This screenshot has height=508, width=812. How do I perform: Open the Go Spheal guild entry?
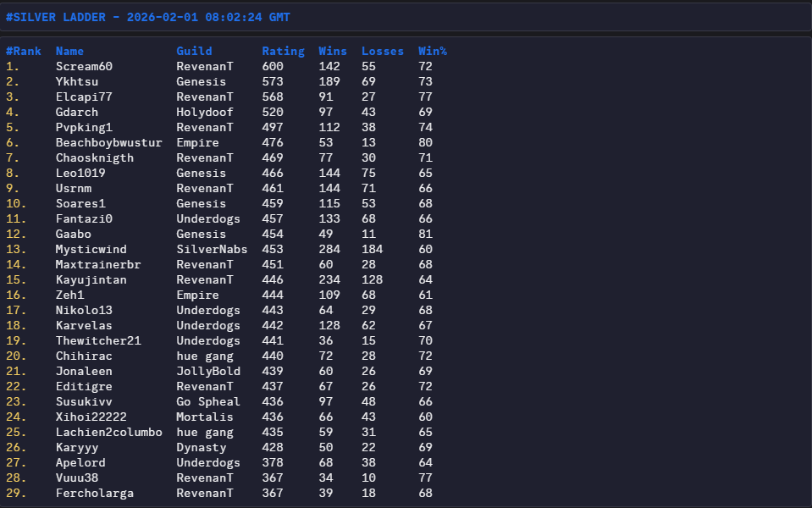[x=208, y=401]
